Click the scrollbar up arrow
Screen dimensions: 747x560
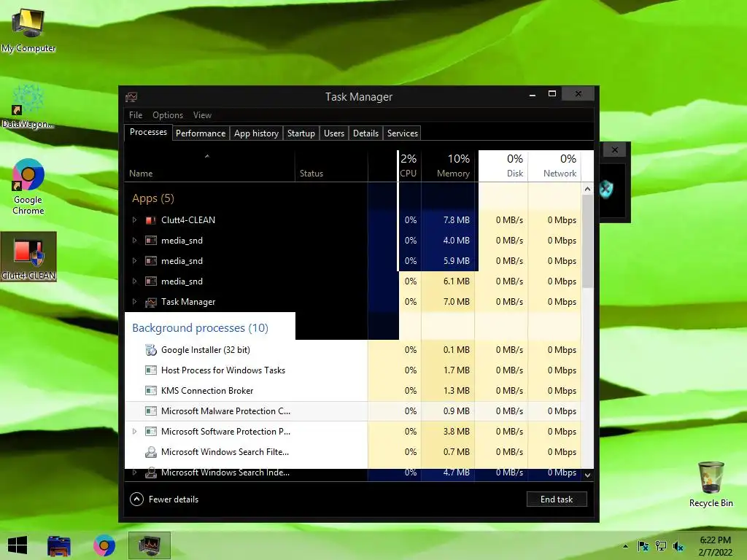587,189
